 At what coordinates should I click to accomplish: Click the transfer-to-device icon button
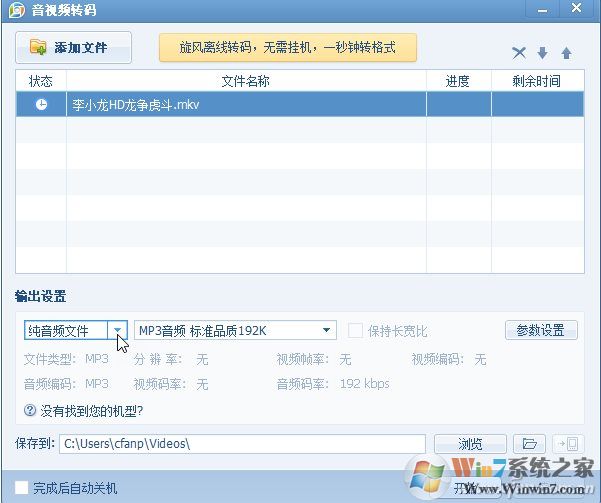(x=568, y=444)
